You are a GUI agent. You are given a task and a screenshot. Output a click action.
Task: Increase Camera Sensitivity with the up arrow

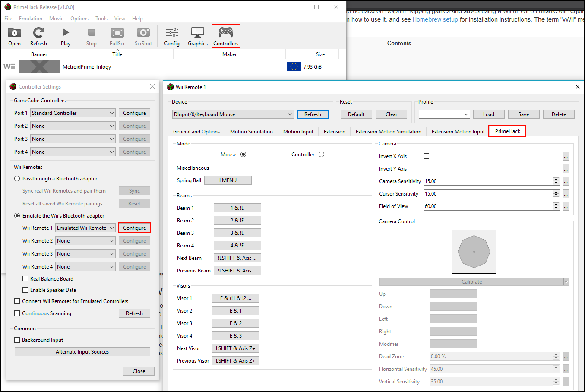tap(556, 179)
